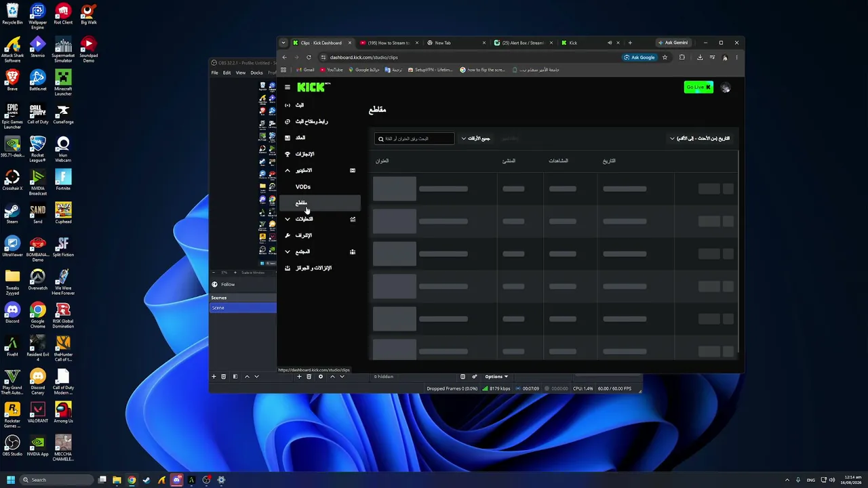Switch to the Alert Box Streamlabs tab
Screen dimensions: 868x488
pyautogui.click(x=523, y=43)
